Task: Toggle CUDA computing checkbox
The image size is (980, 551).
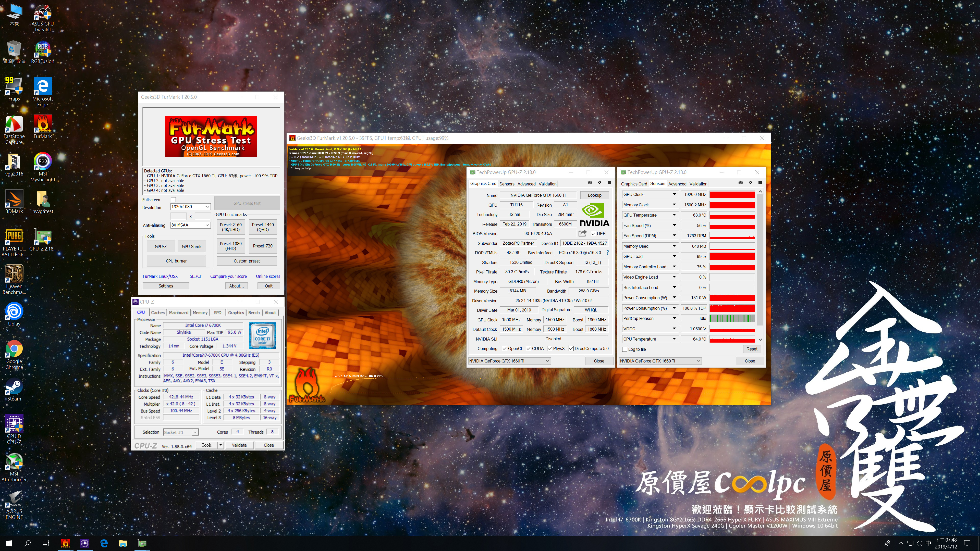Action: (529, 348)
